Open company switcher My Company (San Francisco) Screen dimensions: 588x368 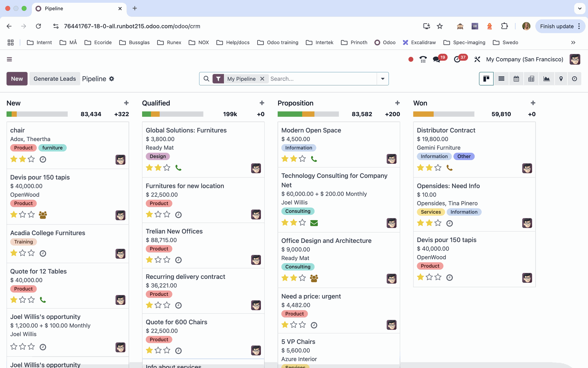[525, 59]
